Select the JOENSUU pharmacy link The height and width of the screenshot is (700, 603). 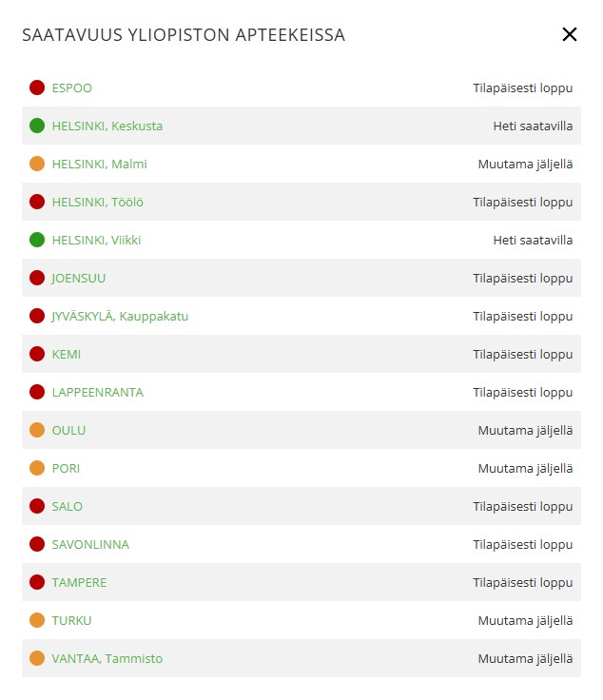tap(79, 278)
